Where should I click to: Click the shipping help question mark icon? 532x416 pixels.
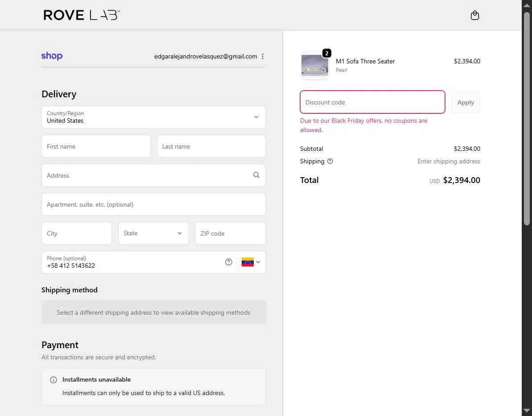(x=330, y=161)
